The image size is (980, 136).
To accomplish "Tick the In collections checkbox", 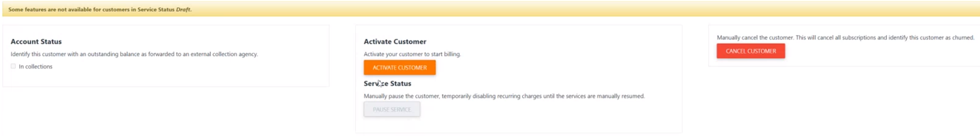I will pos(13,66).
